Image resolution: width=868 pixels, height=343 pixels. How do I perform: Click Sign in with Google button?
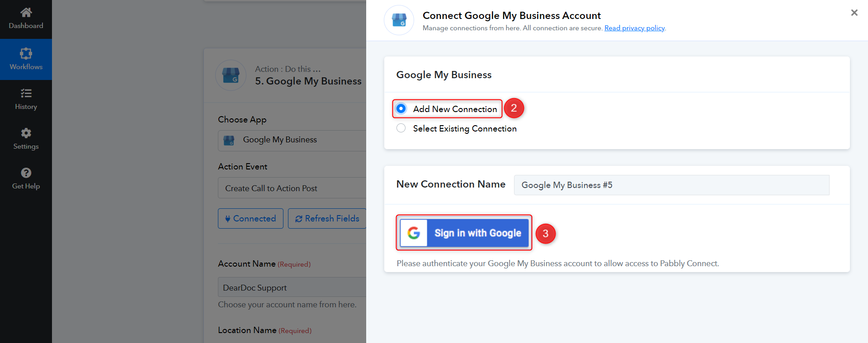click(464, 233)
